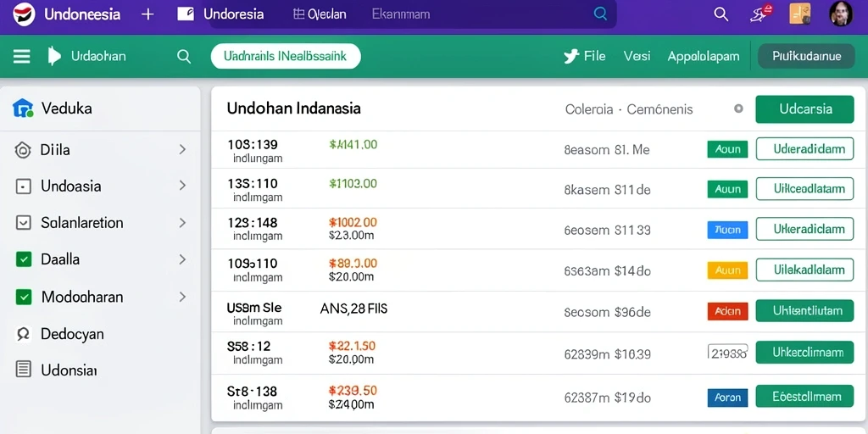Viewport: 868px width, 434px height.
Task: Click the green Udcarsia button
Action: point(805,109)
